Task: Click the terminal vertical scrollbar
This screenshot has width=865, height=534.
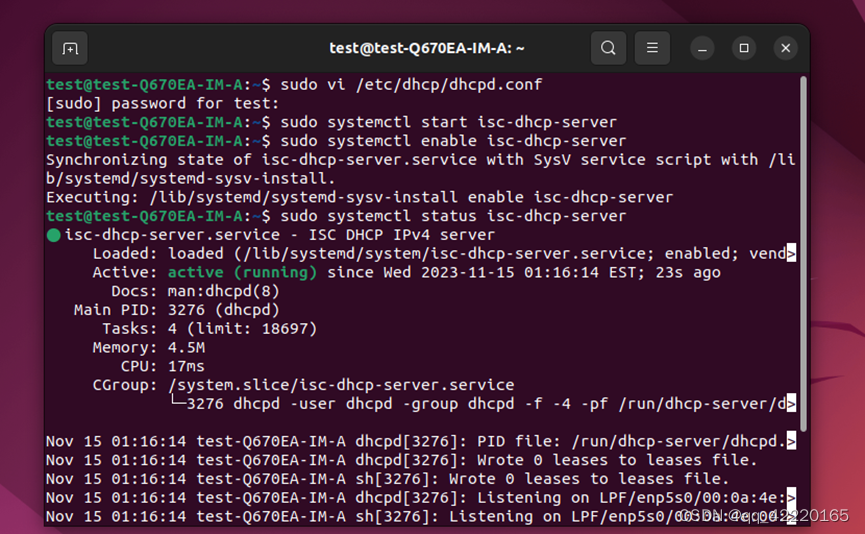Action: (x=803, y=254)
